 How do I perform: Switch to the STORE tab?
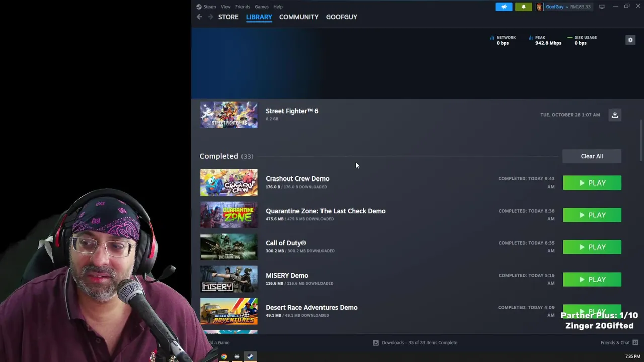point(228,17)
